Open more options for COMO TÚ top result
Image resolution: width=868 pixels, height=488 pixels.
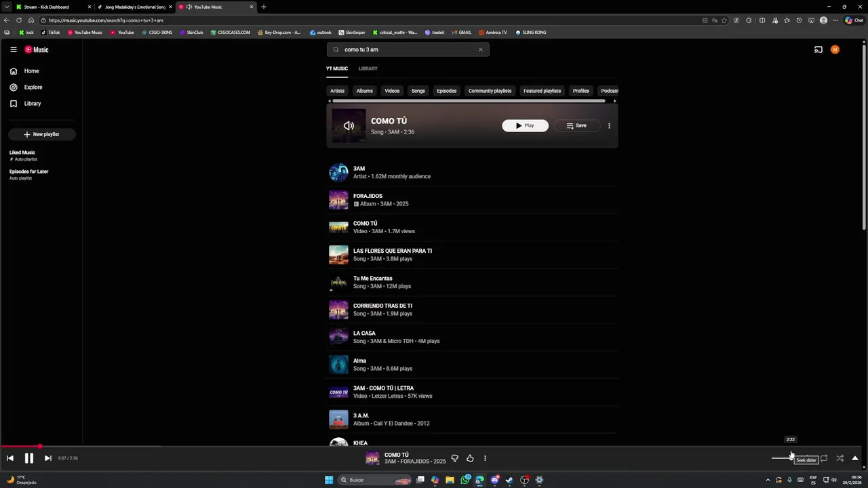click(609, 125)
